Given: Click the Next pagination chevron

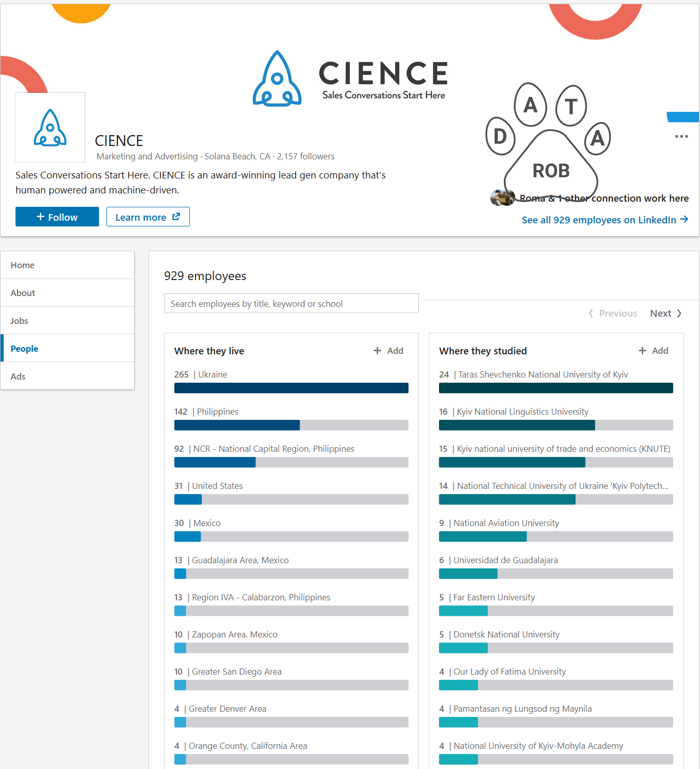Looking at the screenshot, I should [679, 313].
